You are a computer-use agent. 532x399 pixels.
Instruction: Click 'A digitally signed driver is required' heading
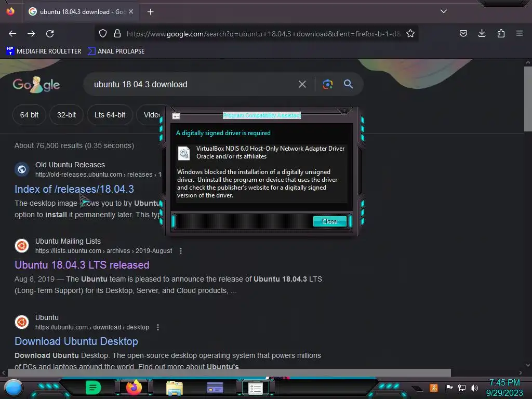click(223, 133)
